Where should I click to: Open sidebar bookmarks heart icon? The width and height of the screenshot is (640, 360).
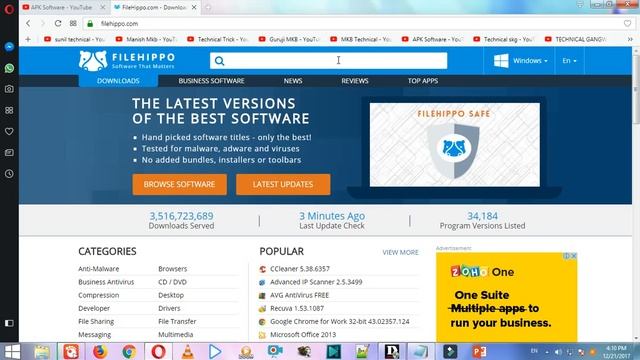click(9, 131)
